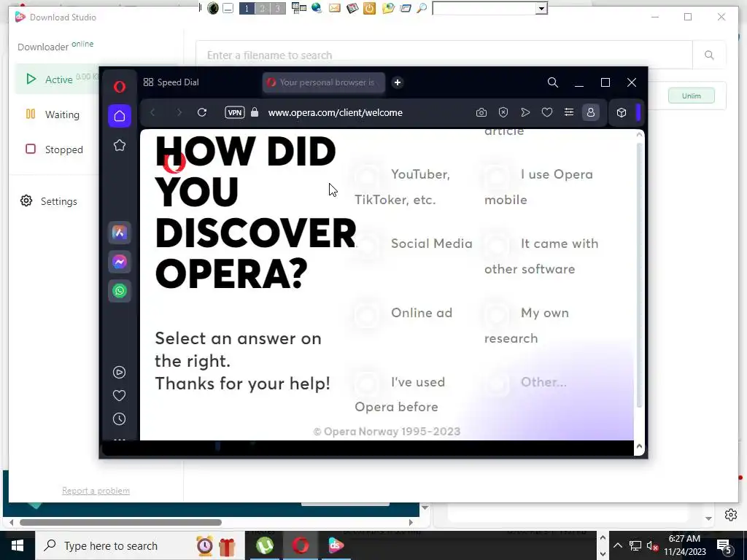Switch to the Speed Dial tab
The image size is (747, 560).
click(171, 82)
